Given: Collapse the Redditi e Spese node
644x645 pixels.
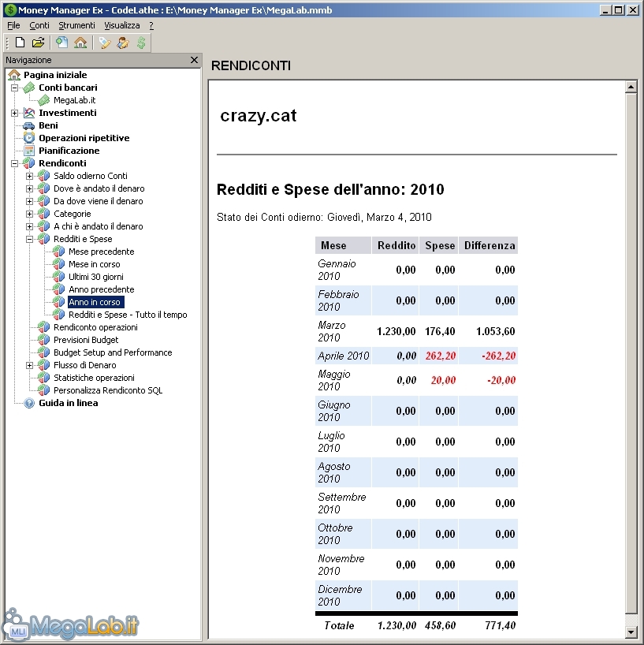Looking at the screenshot, I should coord(29,239).
